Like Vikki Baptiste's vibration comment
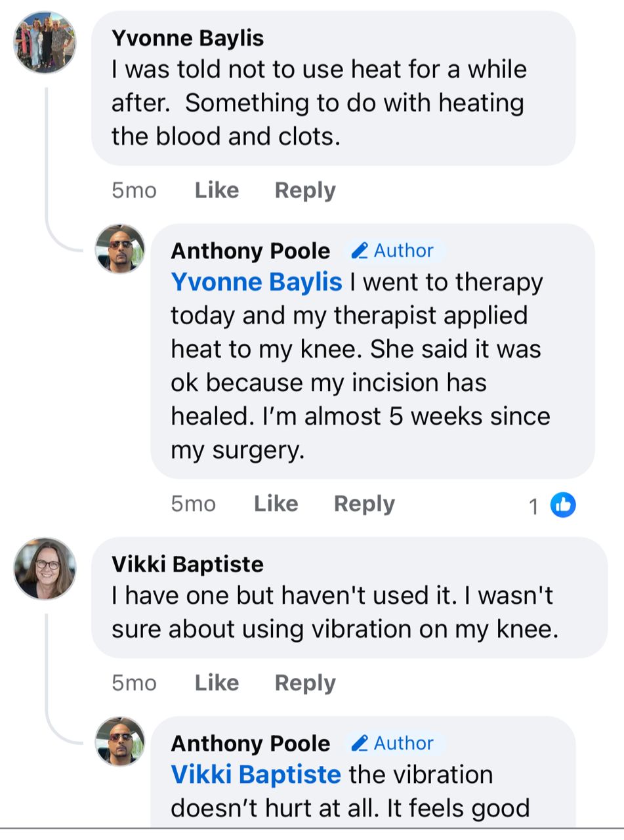 pyautogui.click(x=217, y=683)
